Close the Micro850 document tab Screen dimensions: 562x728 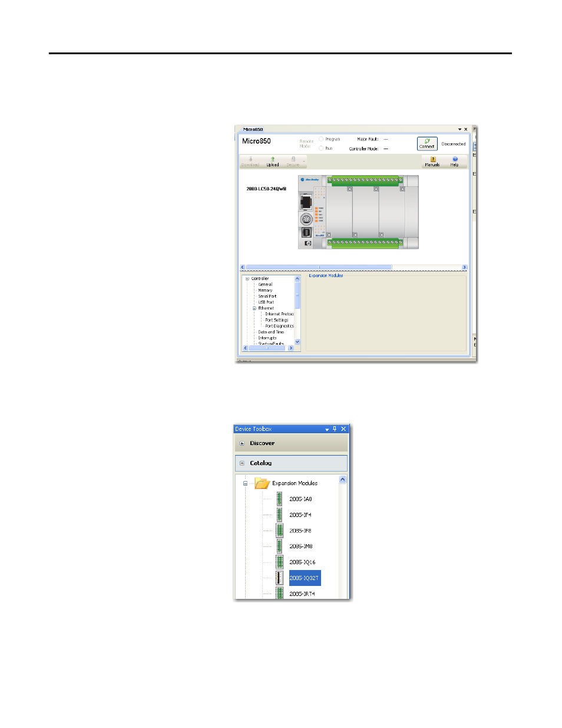coord(466,129)
